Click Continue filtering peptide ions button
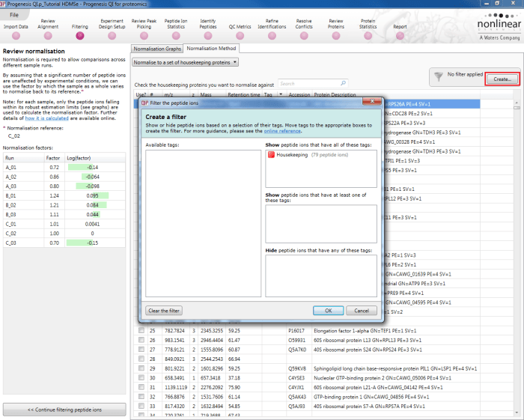Viewport: 524px width, 420px height. [x=64, y=410]
